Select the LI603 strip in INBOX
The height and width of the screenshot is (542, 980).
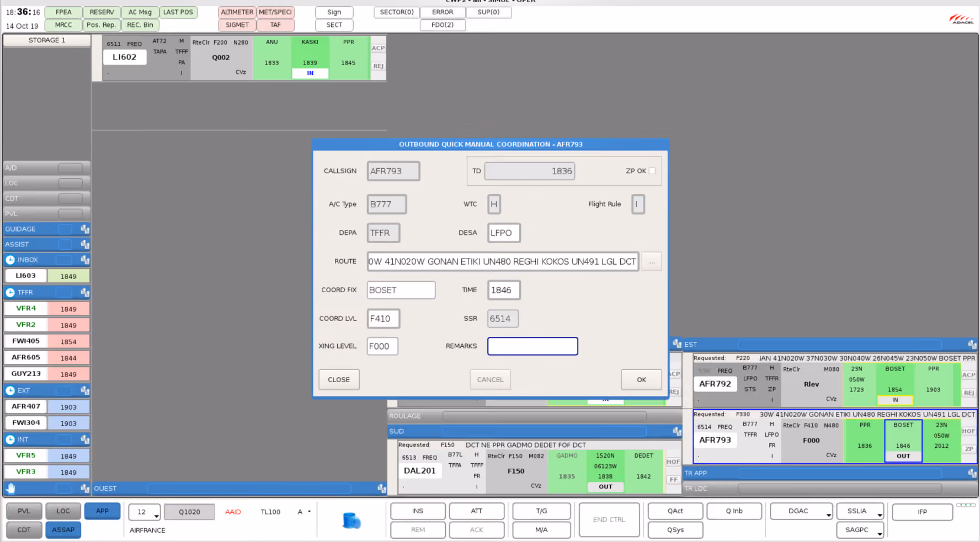tap(47, 276)
